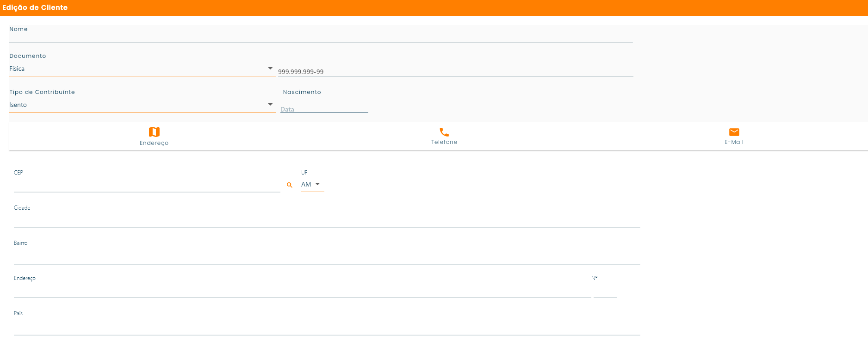Switch to the E-Mail tab label
The image size is (868, 349).
coord(734,142)
